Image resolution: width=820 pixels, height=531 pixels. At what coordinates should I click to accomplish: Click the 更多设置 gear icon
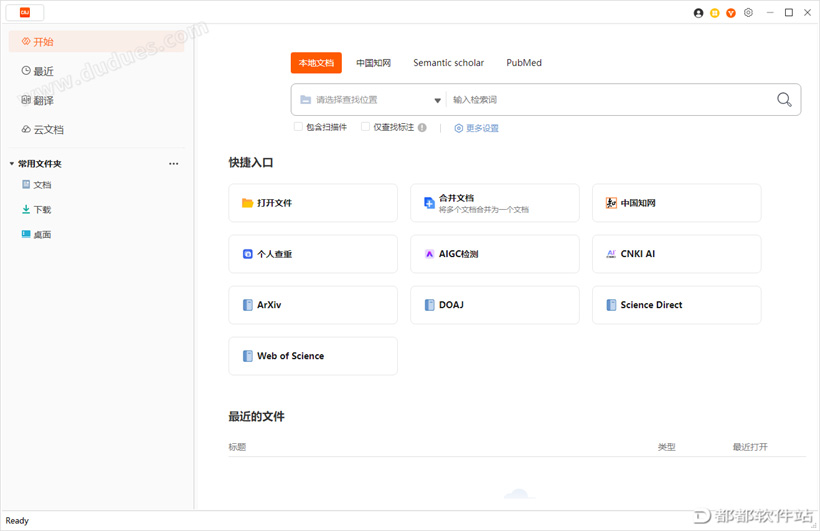coord(458,128)
